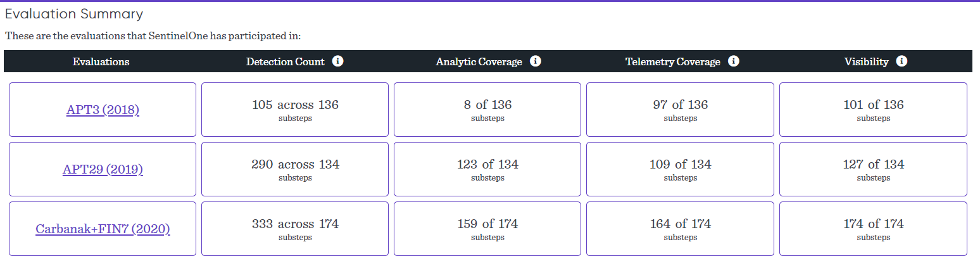Click the Evaluations column header
This screenshot has height=268, width=980.
101,61
